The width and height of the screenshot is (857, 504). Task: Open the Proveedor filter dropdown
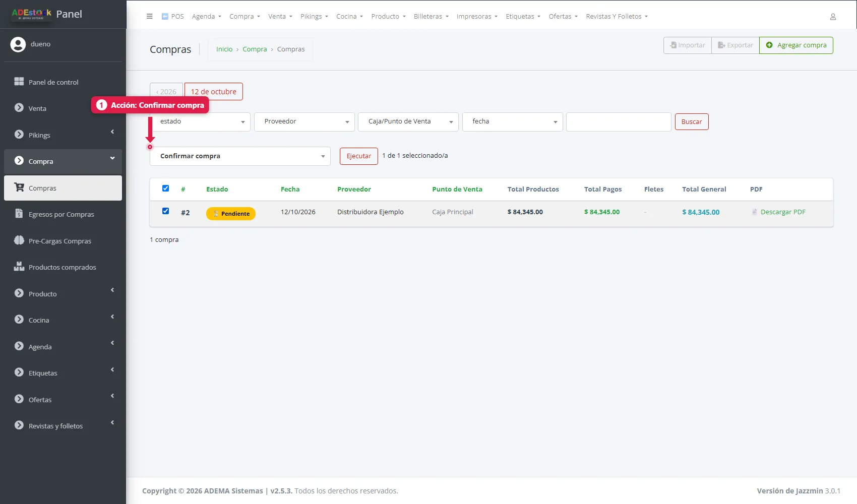(x=304, y=121)
